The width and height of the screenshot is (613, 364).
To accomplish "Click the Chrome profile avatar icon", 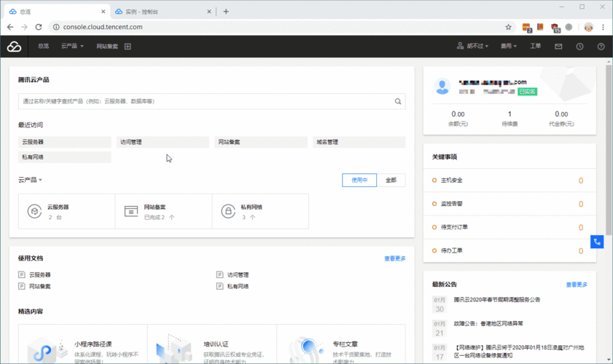I will pos(588,27).
